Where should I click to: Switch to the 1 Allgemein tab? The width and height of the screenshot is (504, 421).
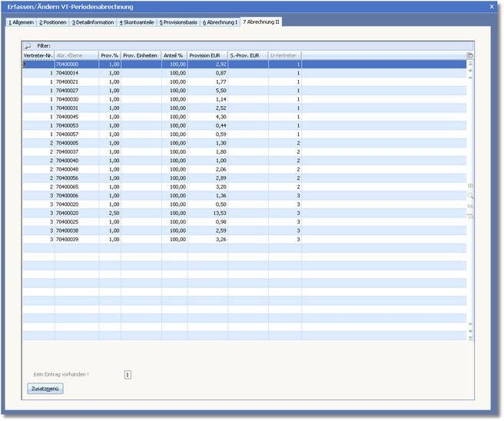[x=21, y=22]
